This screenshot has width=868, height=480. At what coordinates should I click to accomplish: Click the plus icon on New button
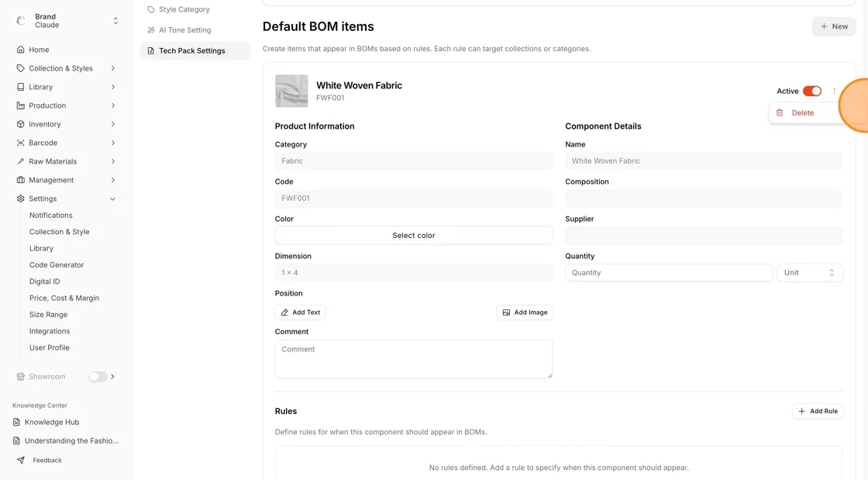coord(824,26)
